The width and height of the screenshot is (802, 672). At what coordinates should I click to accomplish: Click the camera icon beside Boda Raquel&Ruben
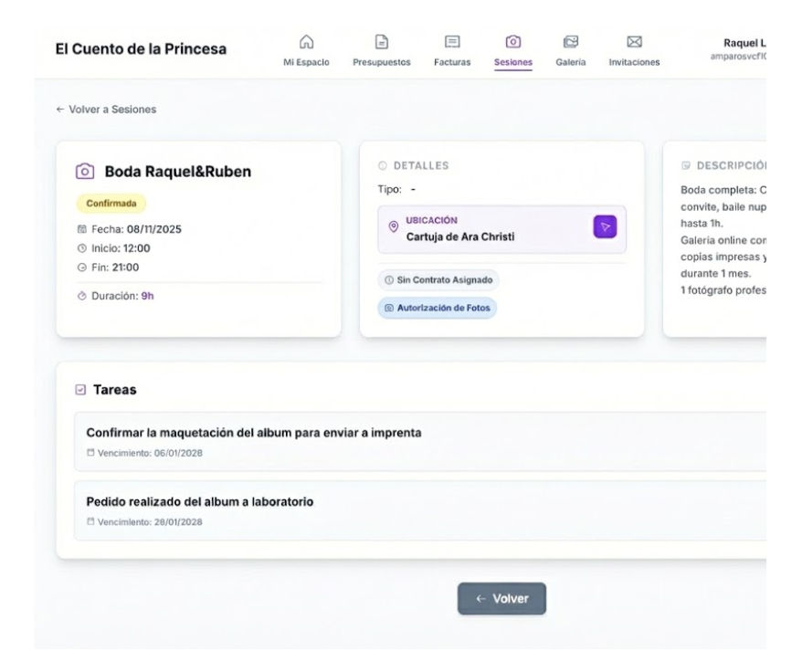(x=85, y=172)
